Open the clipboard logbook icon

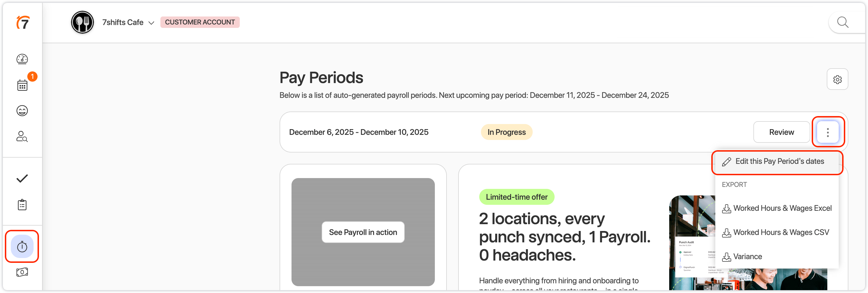point(22,205)
